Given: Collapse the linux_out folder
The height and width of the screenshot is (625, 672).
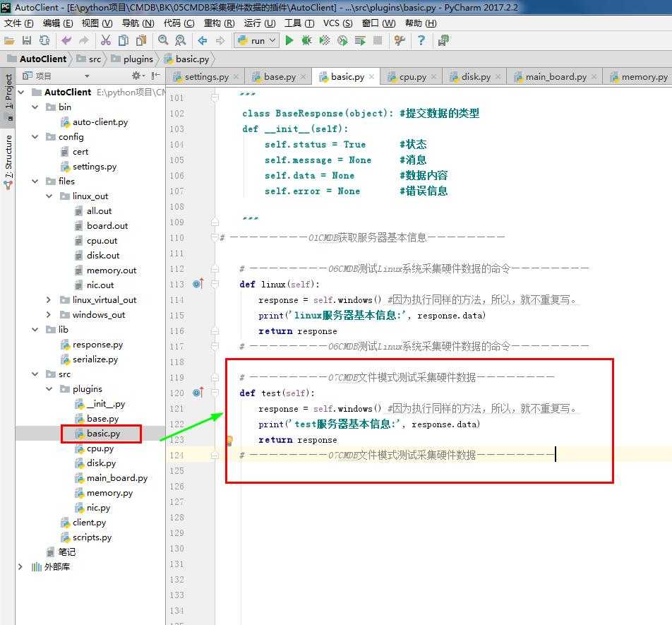Looking at the screenshot, I should (49, 196).
